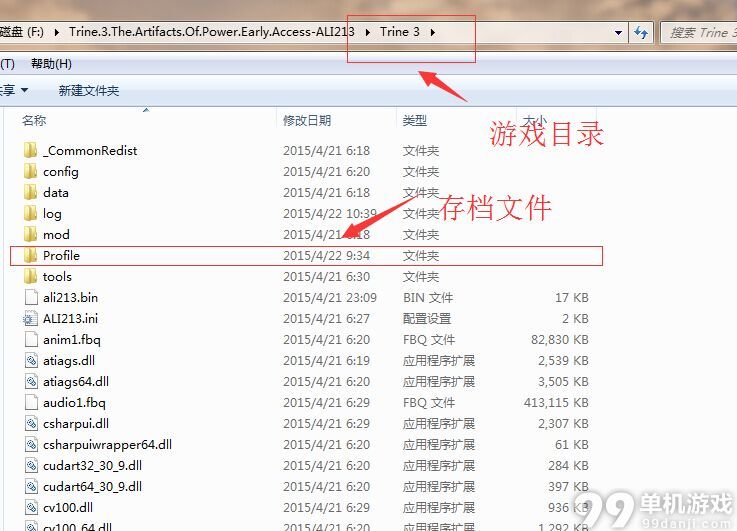Click the csharpuiwrapper64.dll file icon
The width and height of the screenshot is (737, 531).
tap(31, 445)
